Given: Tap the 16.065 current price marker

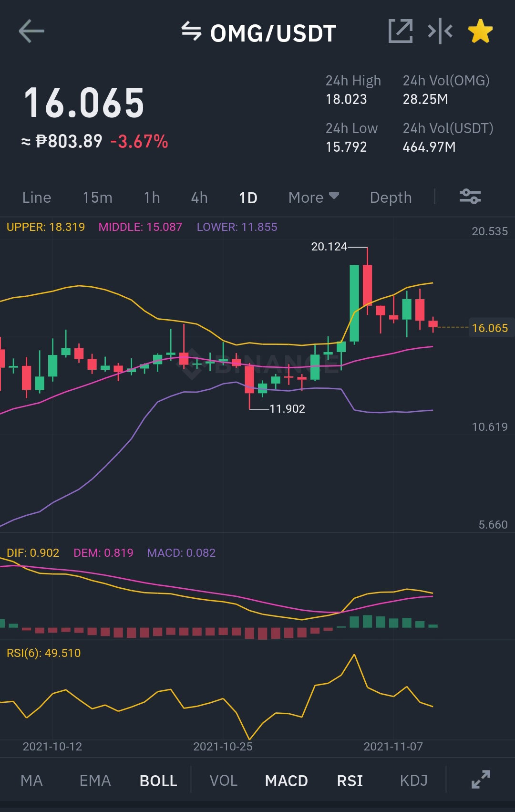Looking at the screenshot, I should 490,328.
